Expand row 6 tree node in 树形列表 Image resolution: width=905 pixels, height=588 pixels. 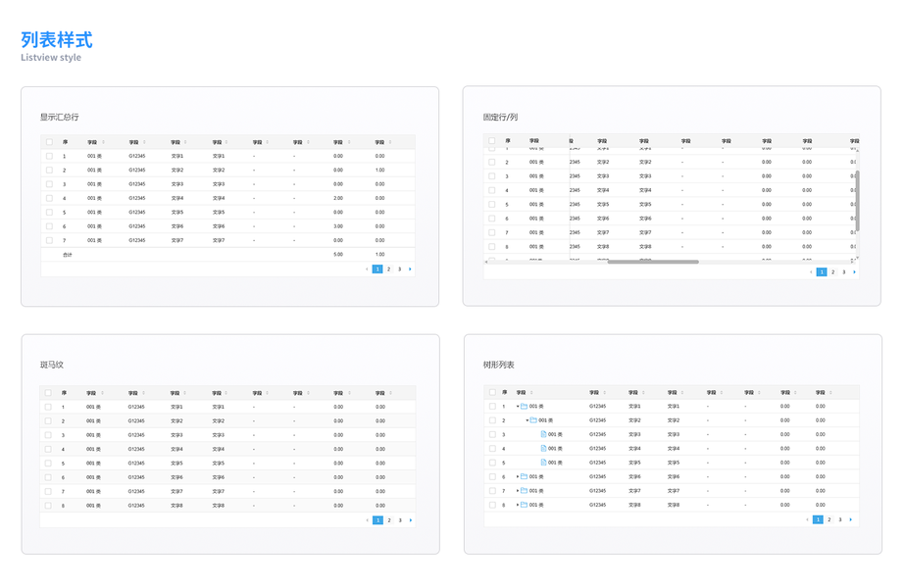pos(518,476)
